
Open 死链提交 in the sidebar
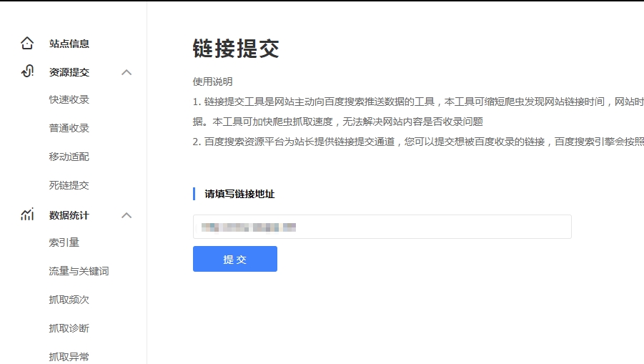point(69,185)
